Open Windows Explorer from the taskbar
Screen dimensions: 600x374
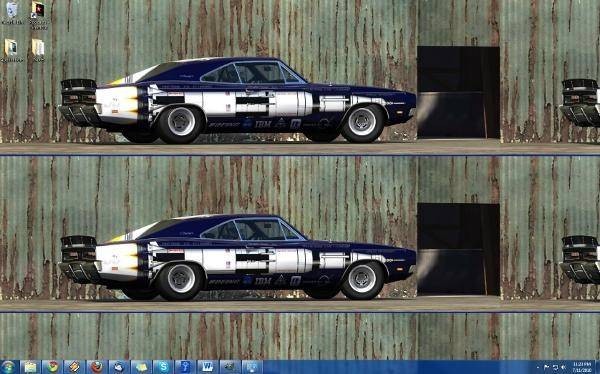click(x=30, y=367)
